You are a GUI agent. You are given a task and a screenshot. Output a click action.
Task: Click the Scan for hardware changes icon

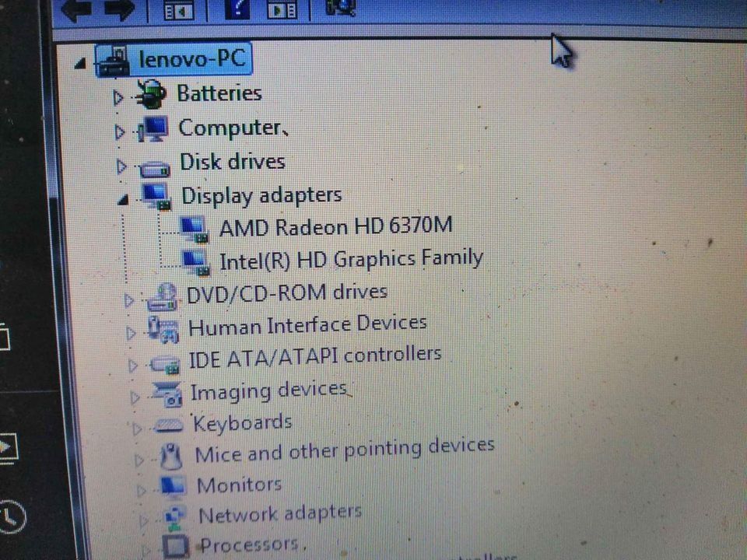tap(340, 7)
